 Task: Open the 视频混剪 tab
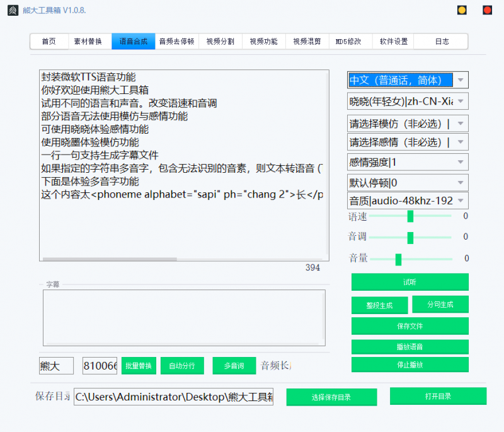[306, 41]
